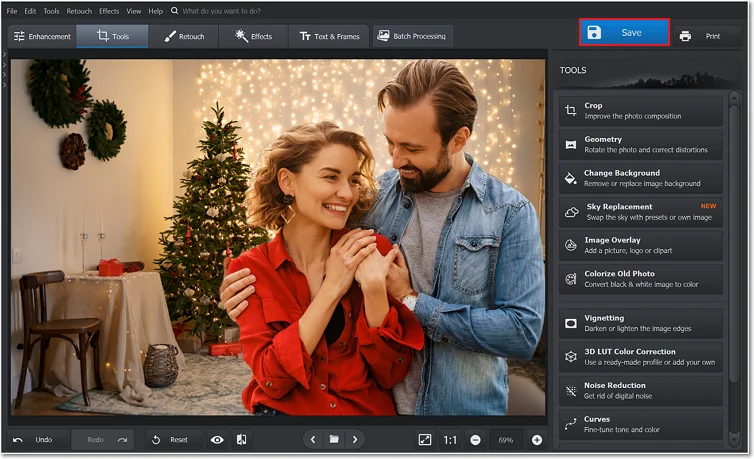Open the folder browse icon
The height and width of the screenshot is (459, 754).
tap(334, 440)
